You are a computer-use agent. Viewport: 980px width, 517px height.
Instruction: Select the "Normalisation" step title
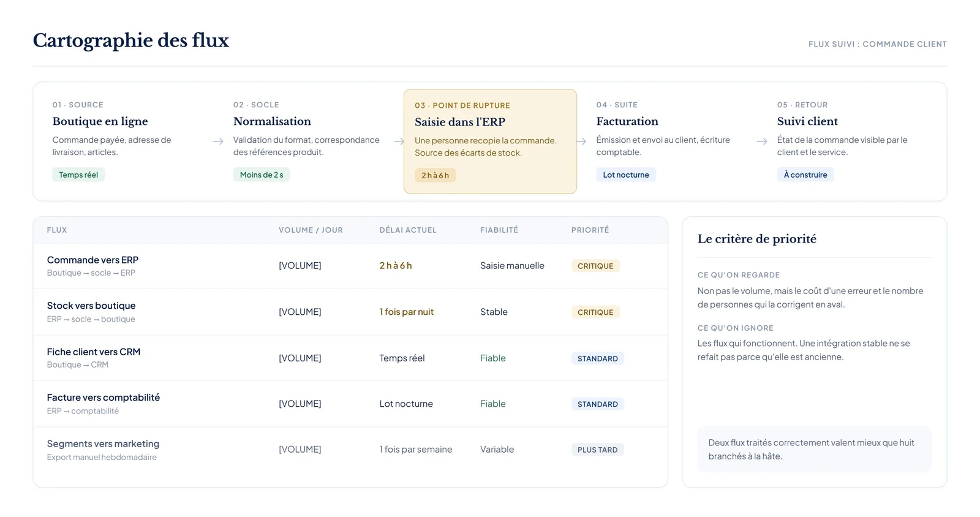coord(272,121)
